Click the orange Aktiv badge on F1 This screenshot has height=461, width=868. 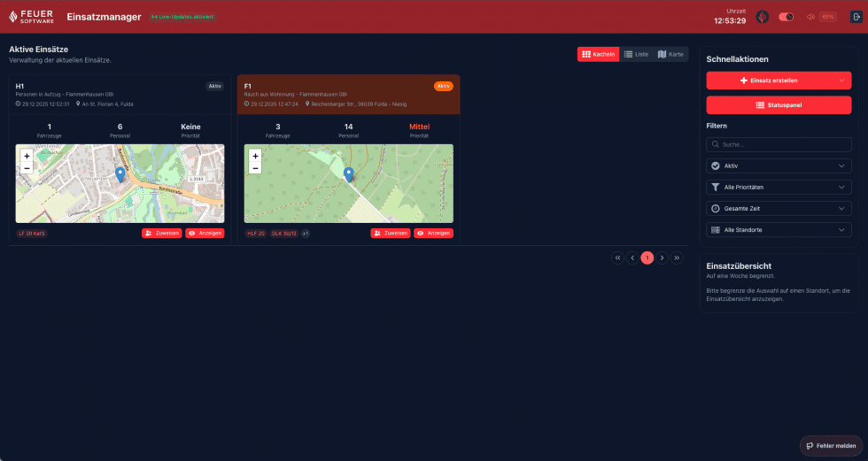[x=444, y=86]
